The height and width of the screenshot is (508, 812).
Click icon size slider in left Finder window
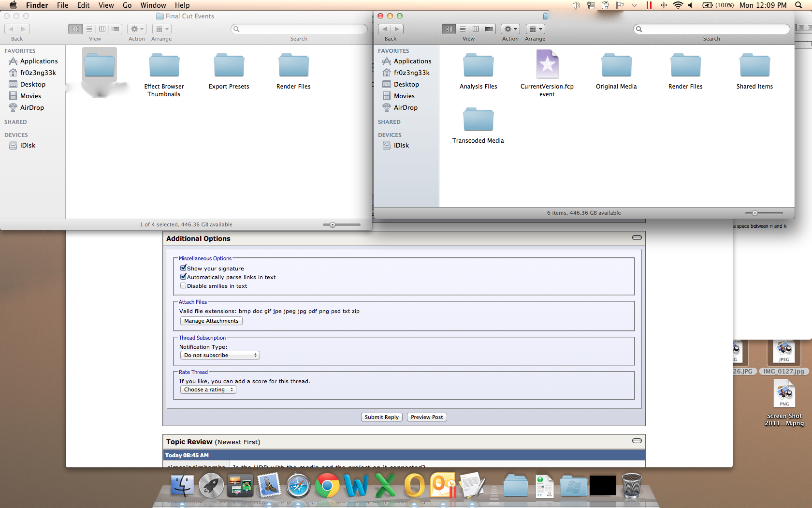pos(342,224)
